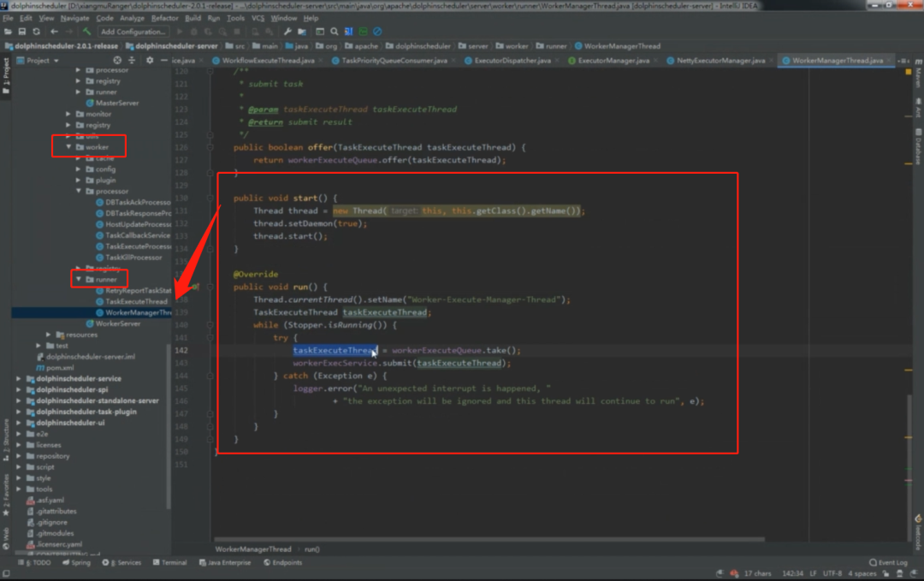This screenshot has width=924, height=581.
Task: Switch to WorkflowExecuteThread.java tab
Action: click(268, 60)
